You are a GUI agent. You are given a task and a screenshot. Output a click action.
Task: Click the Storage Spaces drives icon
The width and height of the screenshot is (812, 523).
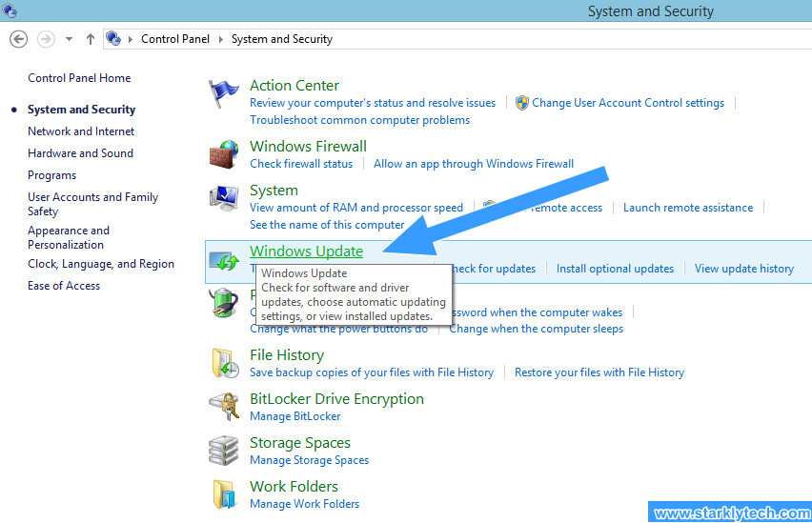(x=224, y=451)
